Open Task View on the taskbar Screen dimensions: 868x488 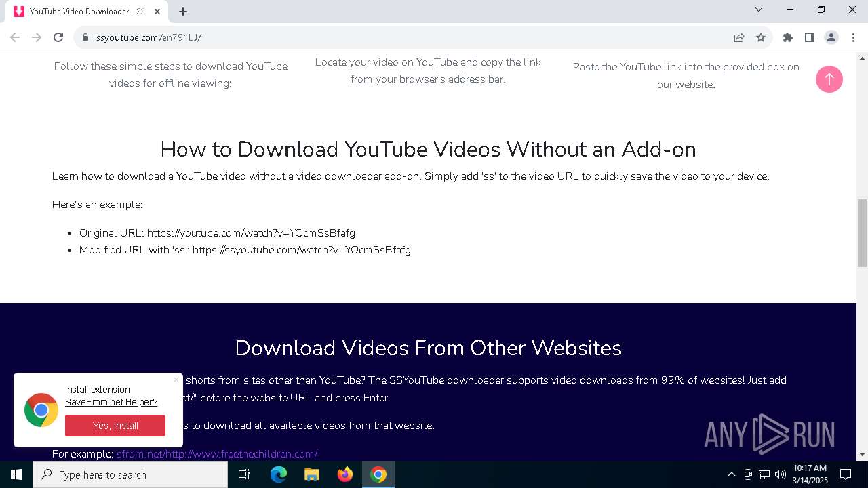tap(244, 474)
